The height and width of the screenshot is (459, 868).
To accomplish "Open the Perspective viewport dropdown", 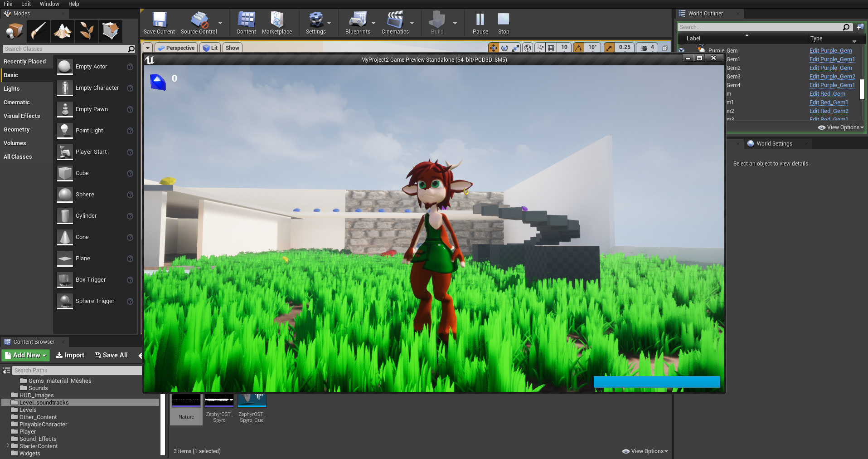I will pos(176,48).
